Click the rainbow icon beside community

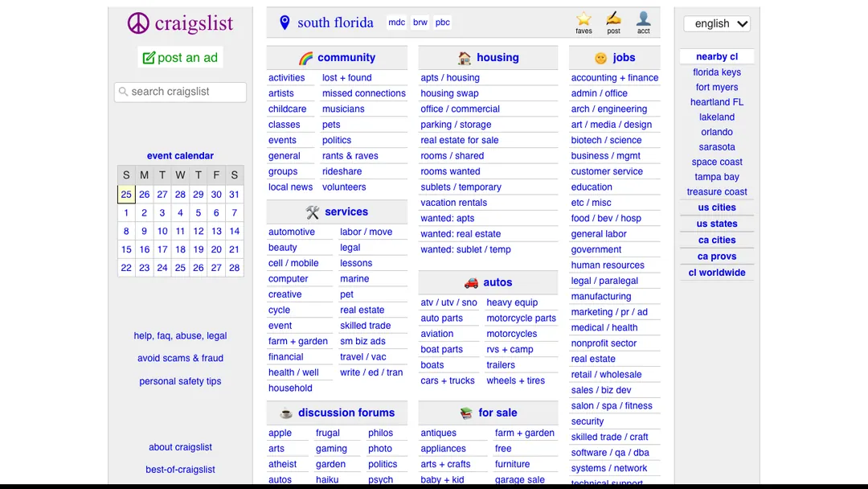[305, 58]
